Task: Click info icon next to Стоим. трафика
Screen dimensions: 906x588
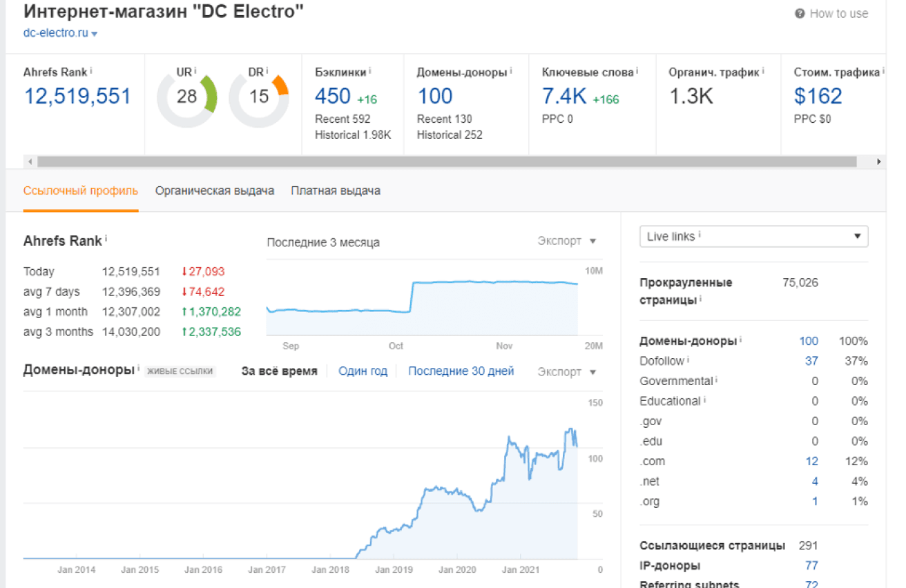Action: click(883, 71)
